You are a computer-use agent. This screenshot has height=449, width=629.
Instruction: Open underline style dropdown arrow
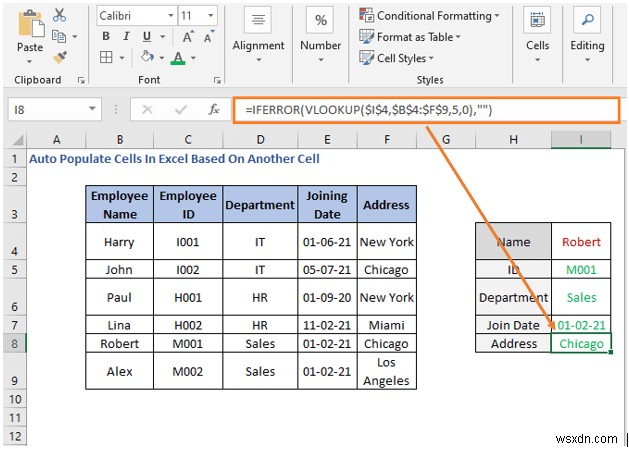[162, 37]
